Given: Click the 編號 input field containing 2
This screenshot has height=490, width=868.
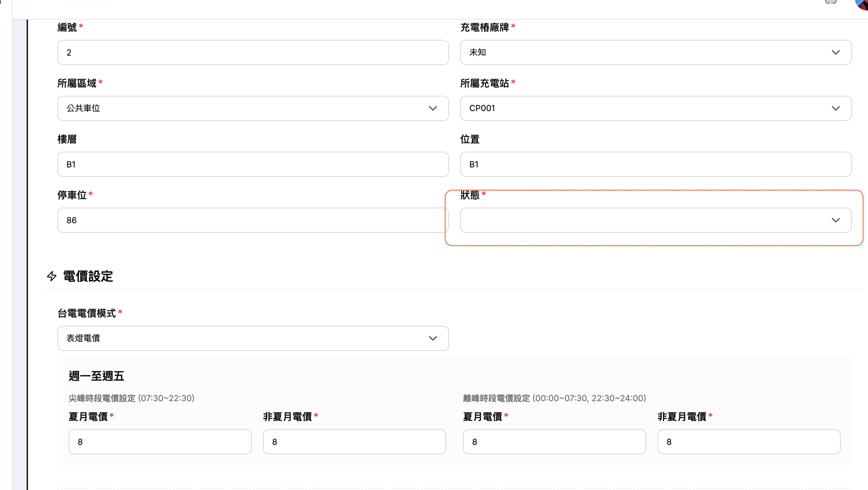Looking at the screenshot, I should click(x=252, y=52).
